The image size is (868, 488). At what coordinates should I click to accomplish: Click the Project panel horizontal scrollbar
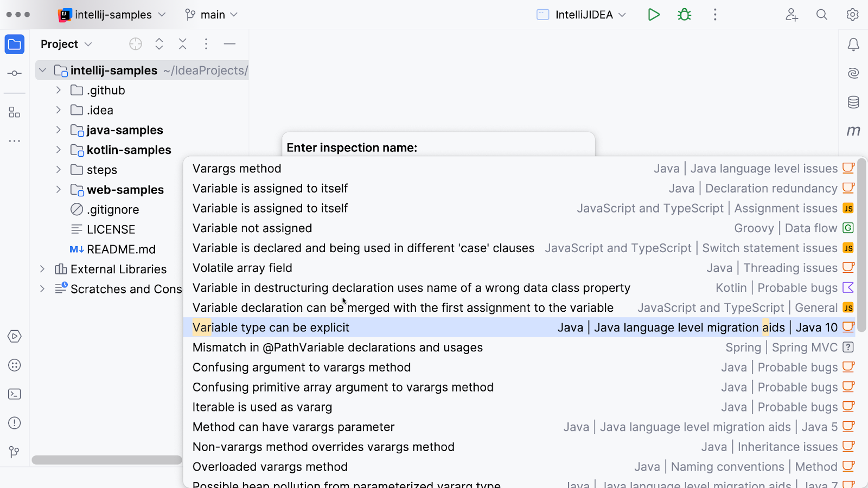(x=107, y=460)
